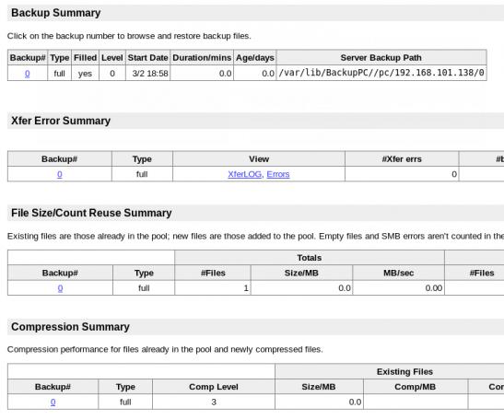Click the Xfer Error Summary heading
This screenshot has width=504, height=420.
(x=61, y=121)
